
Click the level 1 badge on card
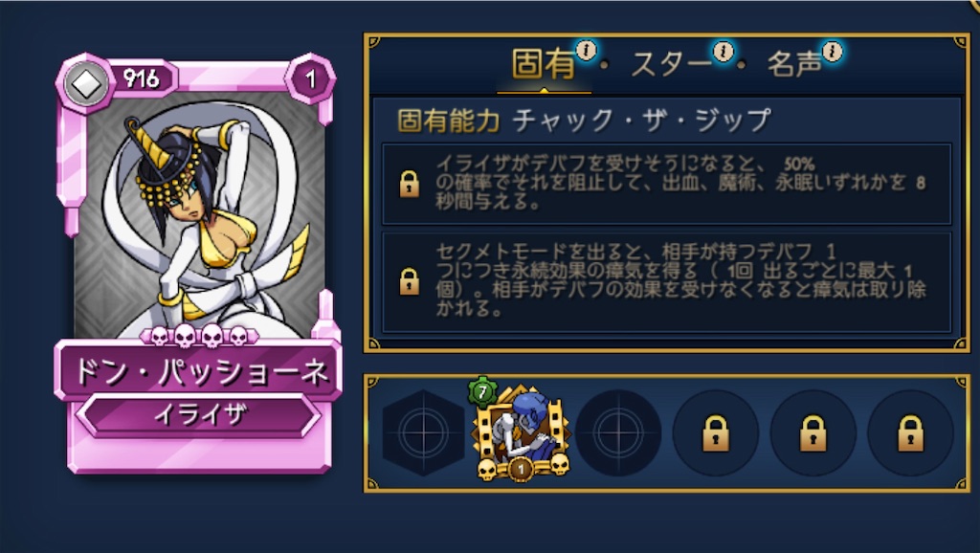311,78
